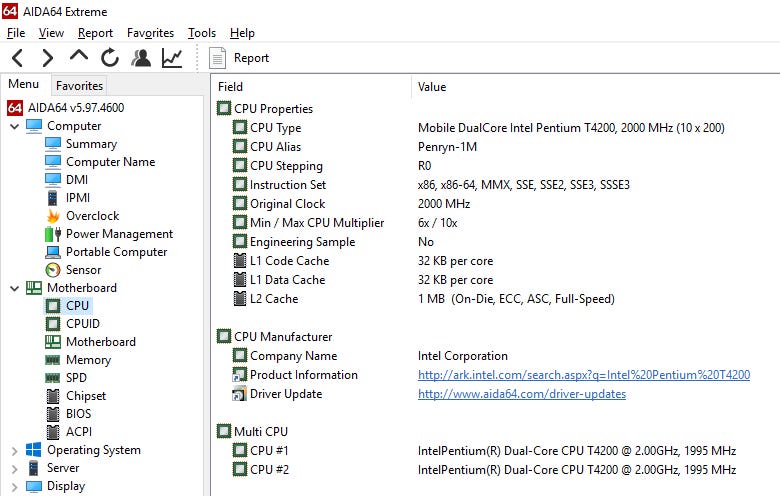Screen dimensions: 780x496
Task: Select the Overclock flame icon item
Action: pos(92,216)
